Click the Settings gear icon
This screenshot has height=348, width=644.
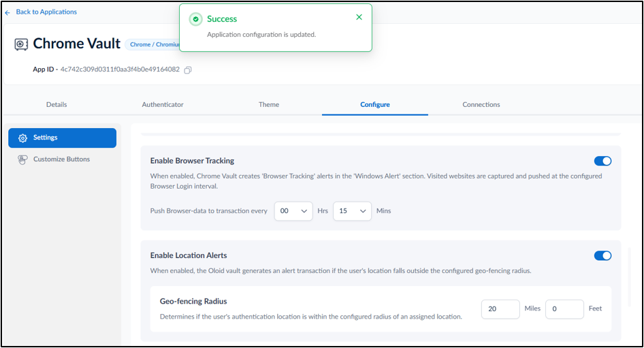[23, 138]
